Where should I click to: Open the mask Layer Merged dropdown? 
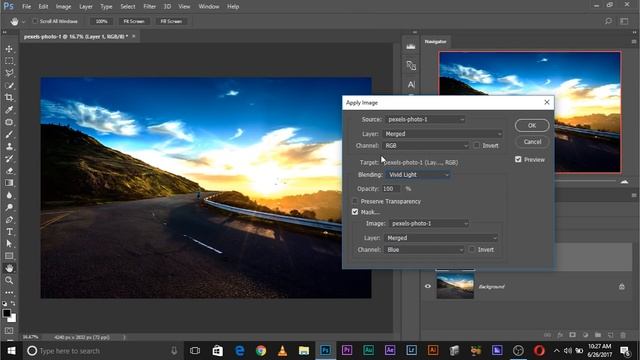441,238
